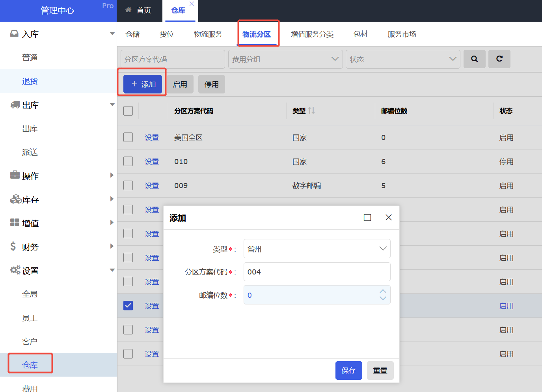Open 客户 in the sidebar

click(30, 342)
